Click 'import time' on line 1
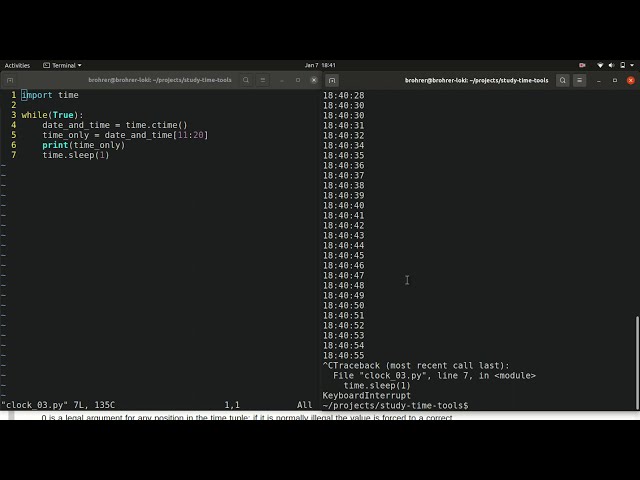 coord(50,95)
